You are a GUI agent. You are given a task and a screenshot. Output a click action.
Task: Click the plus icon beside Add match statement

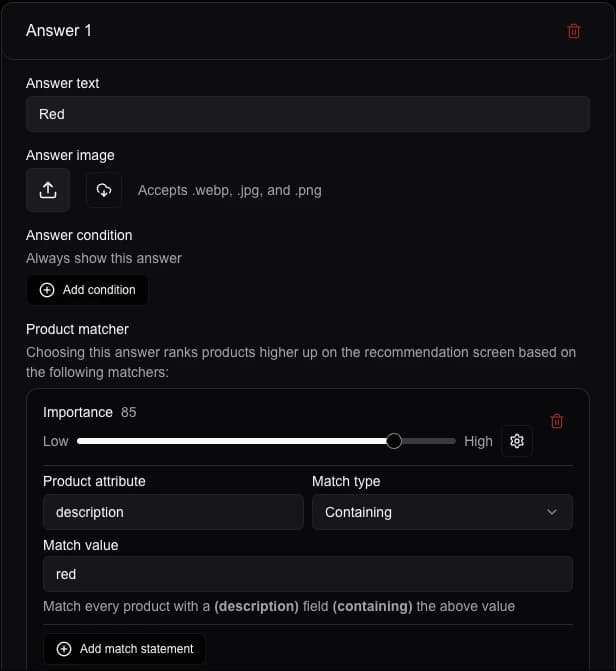64,649
